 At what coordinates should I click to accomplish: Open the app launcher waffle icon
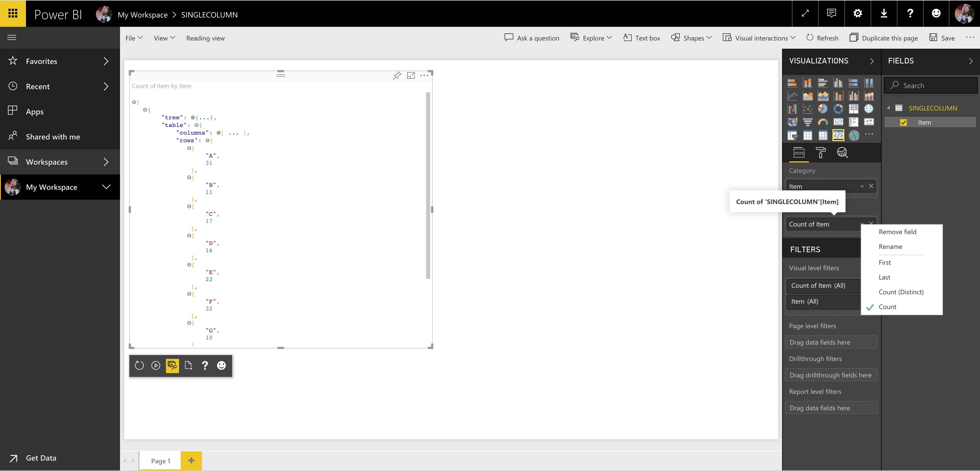point(13,13)
